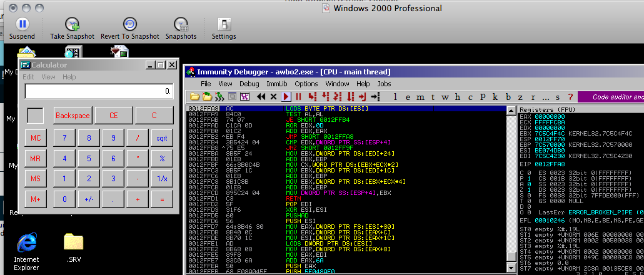Open the Debug menu
Screen dimensions: 644x275
click(249, 84)
